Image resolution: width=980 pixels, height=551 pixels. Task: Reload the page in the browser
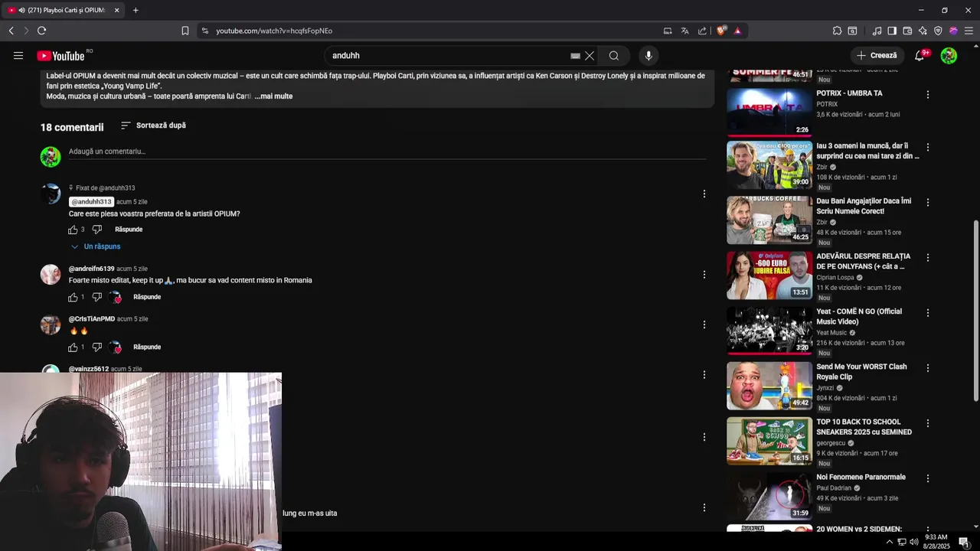point(41,31)
